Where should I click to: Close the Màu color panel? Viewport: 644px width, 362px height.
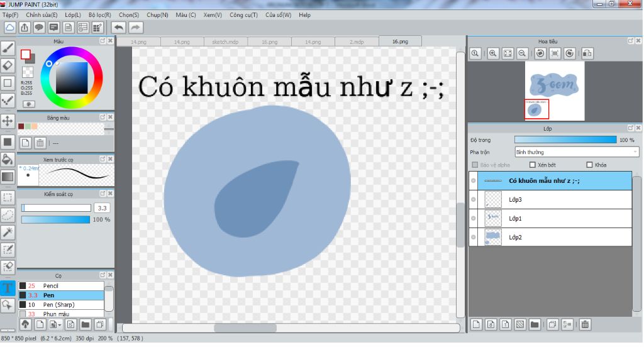(110, 41)
